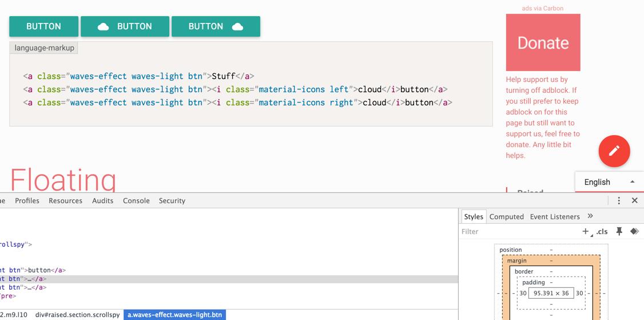Click the red floating pencil edit button

tap(614, 151)
